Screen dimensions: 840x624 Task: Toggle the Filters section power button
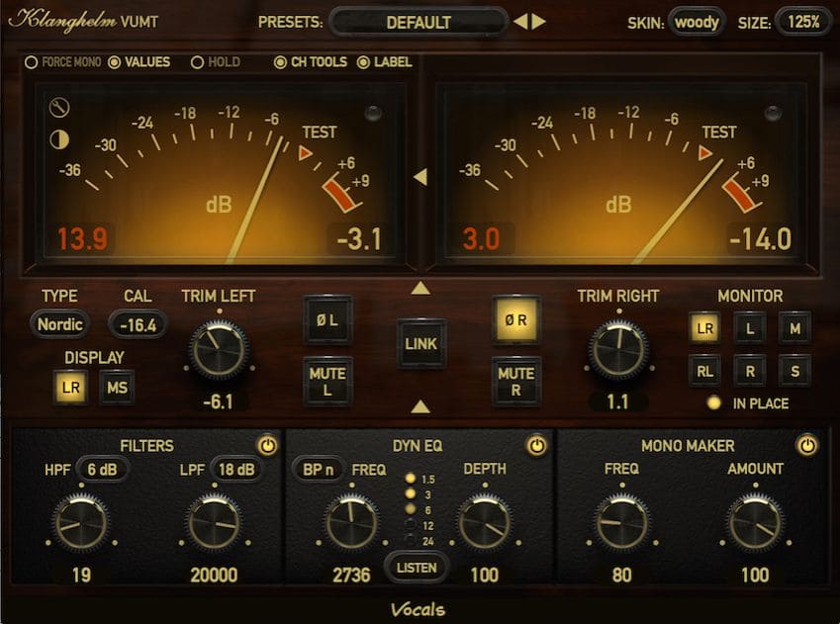point(267,446)
